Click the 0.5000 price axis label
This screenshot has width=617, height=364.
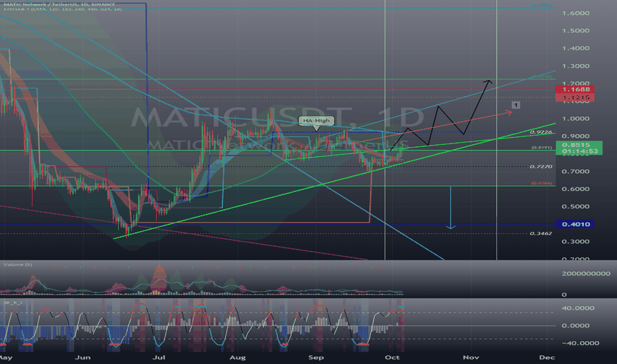(x=576, y=206)
